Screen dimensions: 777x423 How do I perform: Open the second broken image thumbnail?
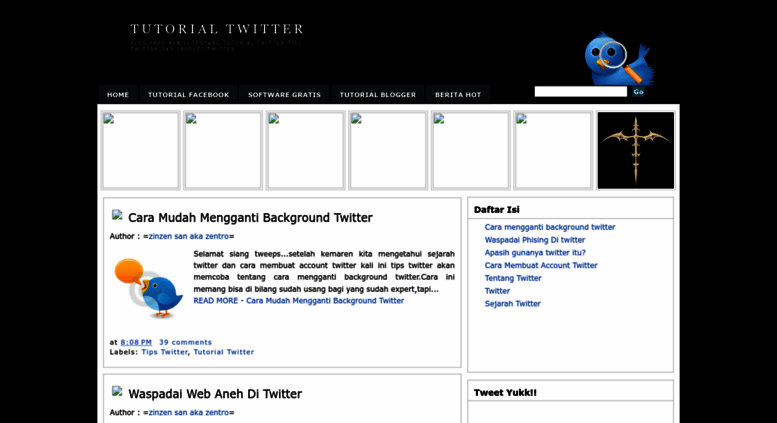point(223,150)
